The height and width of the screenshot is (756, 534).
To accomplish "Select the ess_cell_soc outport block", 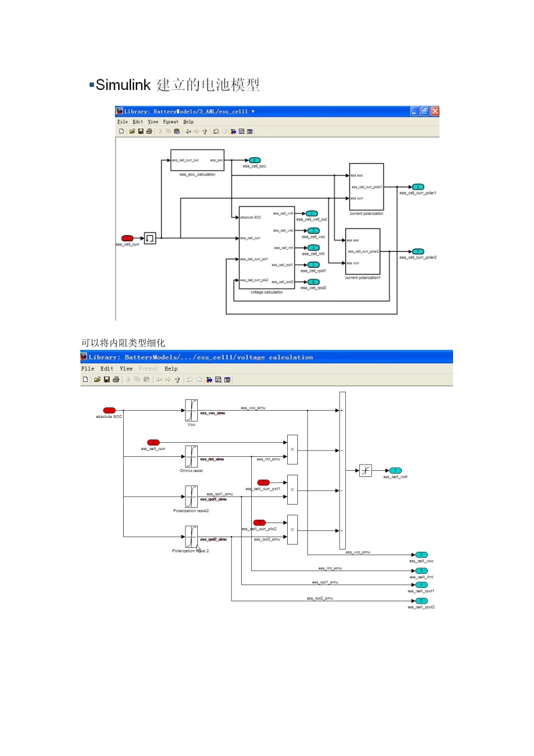I will 255,160.
